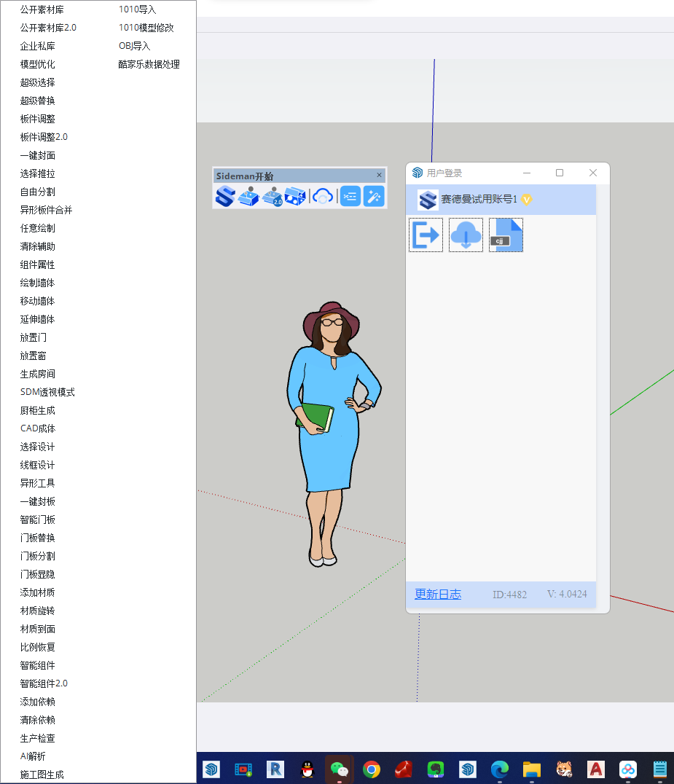674x784 pixels.
Task: Click the cloud sync icon in Sideman toolbar
Action: click(x=323, y=196)
